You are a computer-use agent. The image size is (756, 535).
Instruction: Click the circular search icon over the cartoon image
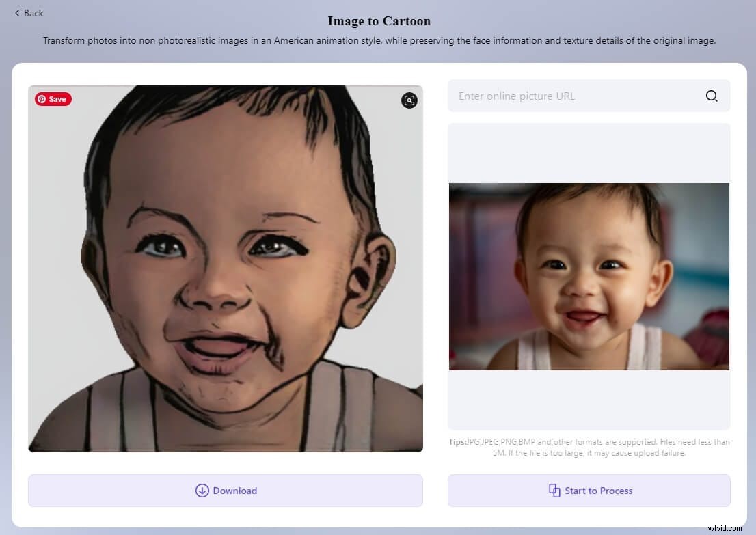click(x=409, y=100)
